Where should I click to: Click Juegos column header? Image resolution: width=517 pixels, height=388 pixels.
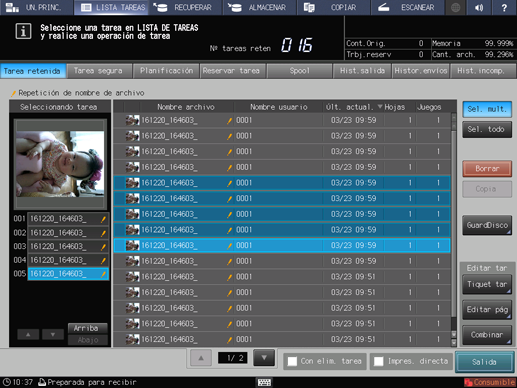click(x=429, y=107)
